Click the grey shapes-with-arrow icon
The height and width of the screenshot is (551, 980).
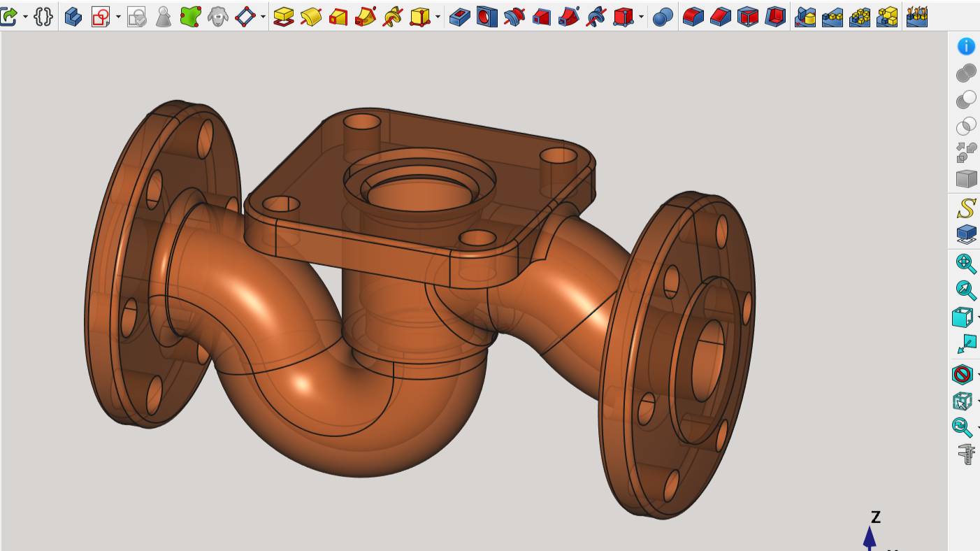click(x=966, y=152)
